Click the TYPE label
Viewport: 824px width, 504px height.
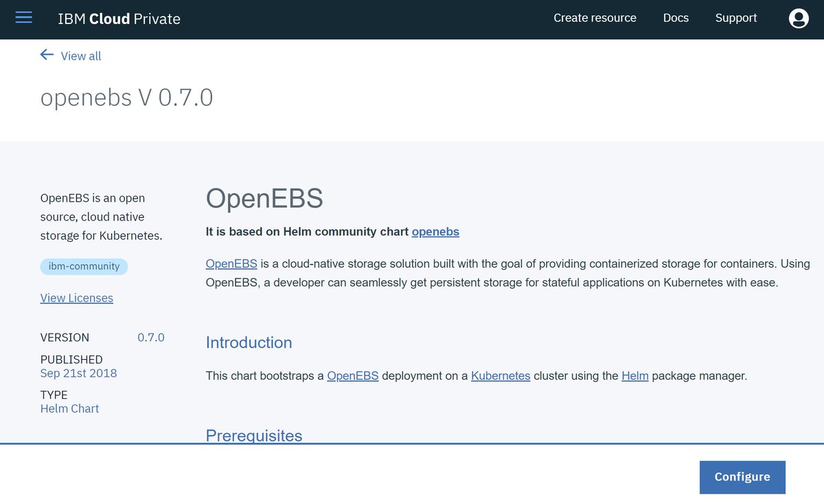pyautogui.click(x=54, y=395)
